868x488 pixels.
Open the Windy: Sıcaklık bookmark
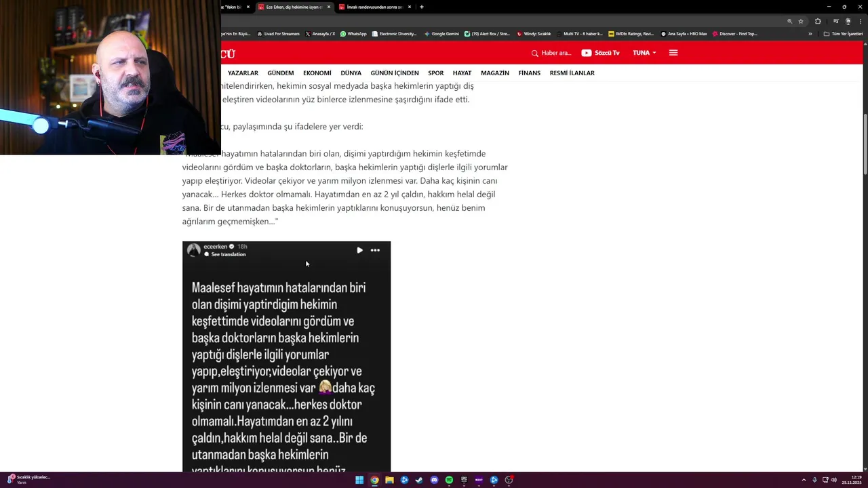tap(534, 34)
